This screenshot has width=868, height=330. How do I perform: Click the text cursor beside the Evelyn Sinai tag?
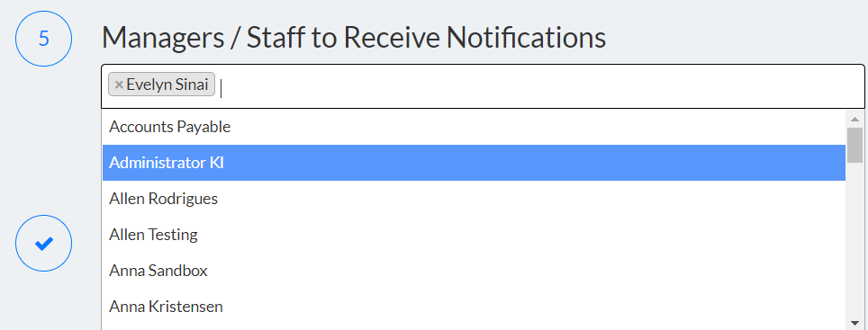point(222,87)
